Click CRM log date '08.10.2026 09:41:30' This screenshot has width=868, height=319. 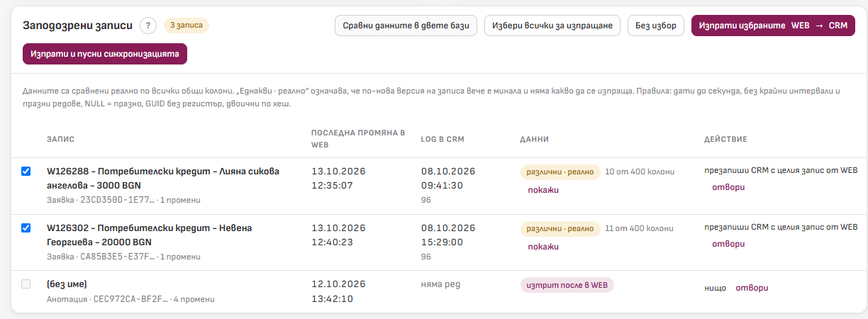[447, 179]
